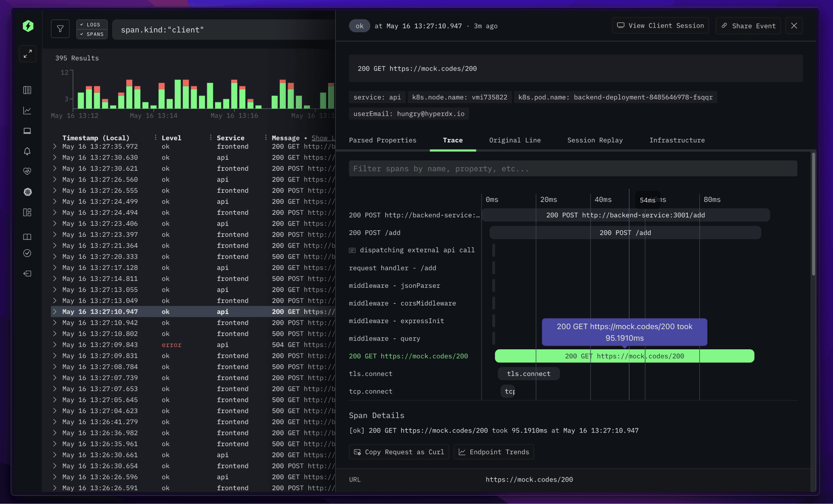Open the search filter panel icon
The height and width of the screenshot is (504, 833).
click(60, 28)
